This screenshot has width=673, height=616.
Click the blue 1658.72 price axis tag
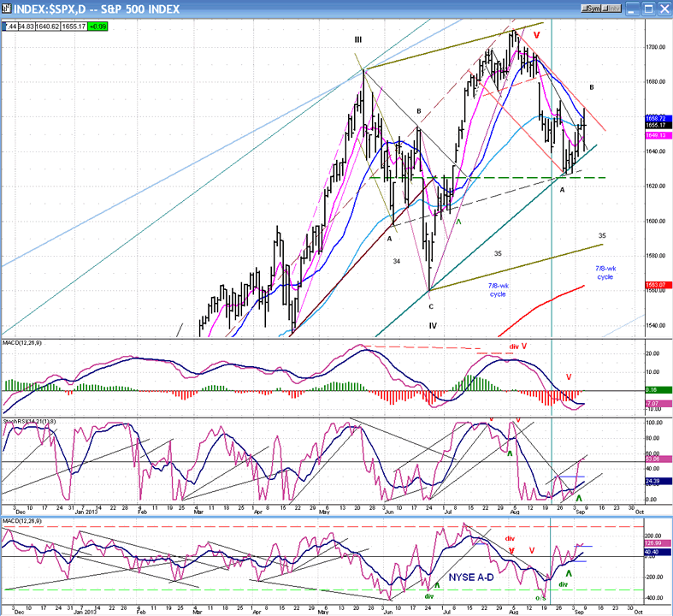(x=658, y=118)
